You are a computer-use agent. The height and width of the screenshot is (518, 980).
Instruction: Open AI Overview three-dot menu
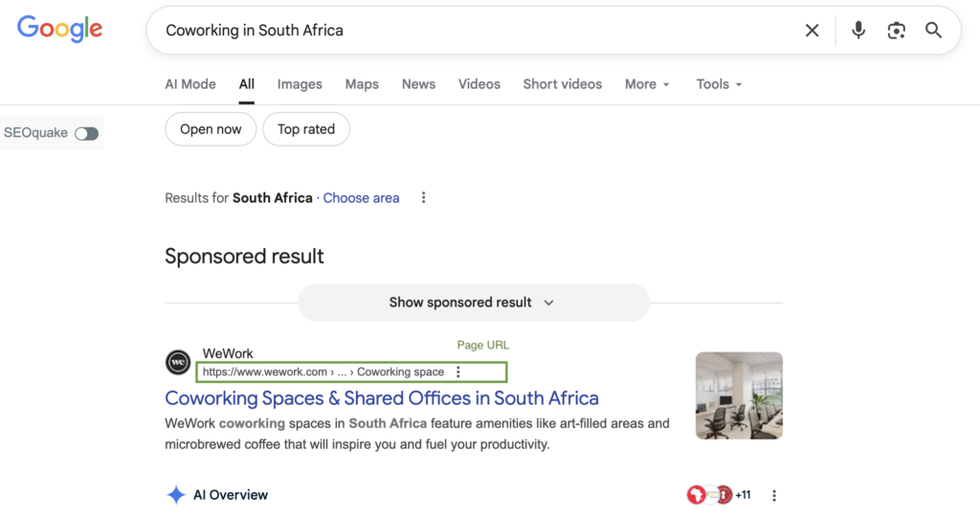[774, 496]
